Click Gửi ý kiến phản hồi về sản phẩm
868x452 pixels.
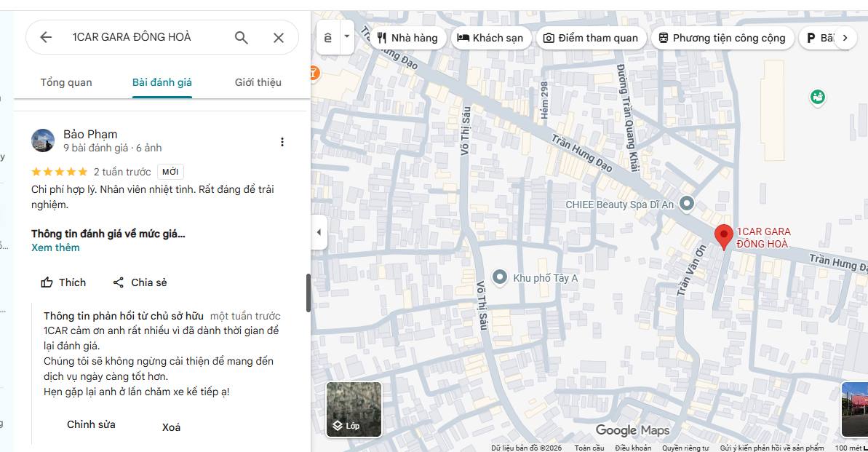772,448
